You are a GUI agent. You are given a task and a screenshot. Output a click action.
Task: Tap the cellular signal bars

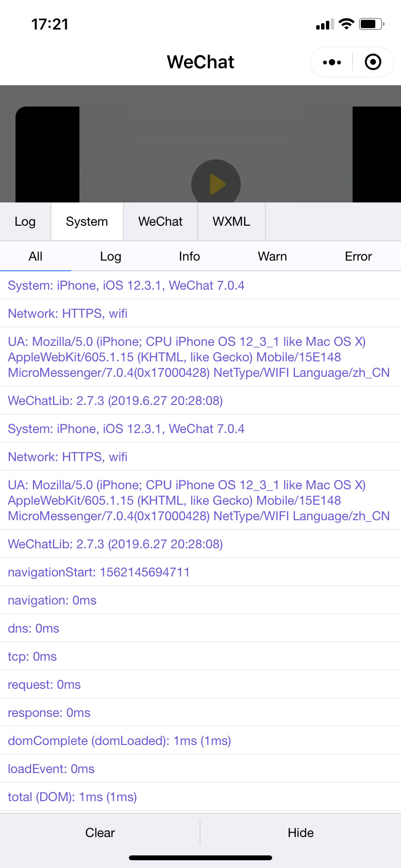pos(324,24)
